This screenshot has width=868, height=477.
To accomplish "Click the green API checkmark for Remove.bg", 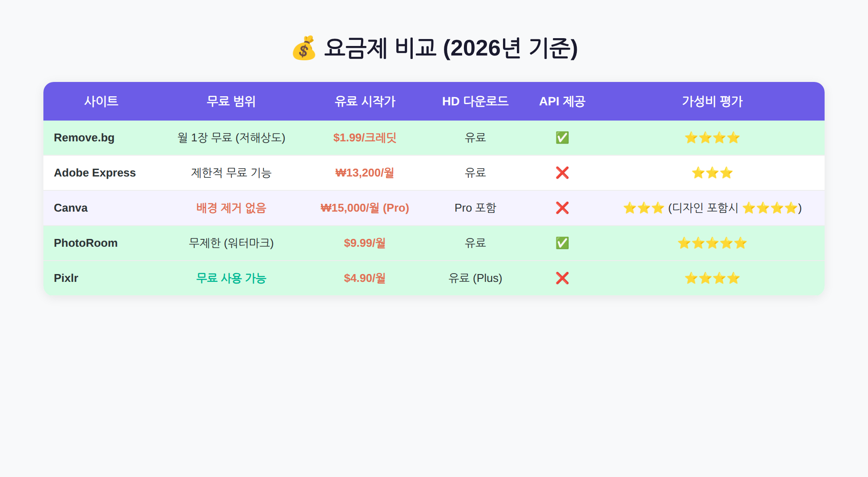I will pyautogui.click(x=562, y=137).
